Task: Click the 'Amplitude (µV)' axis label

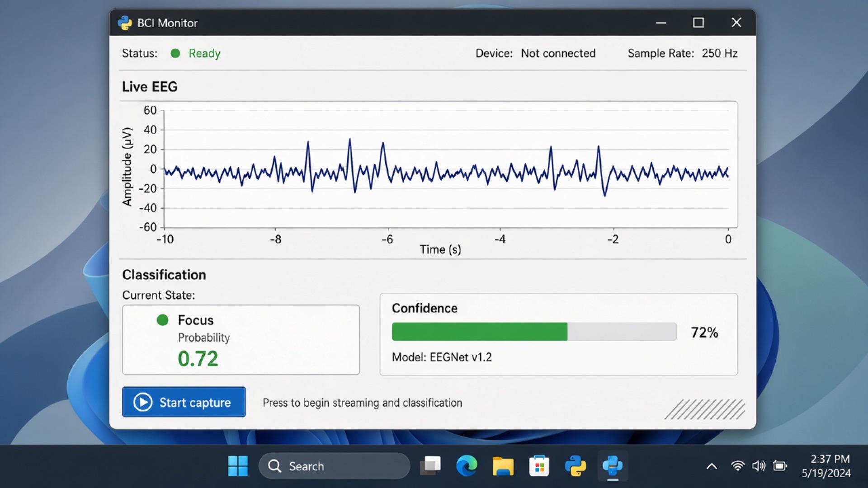Action: pyautogui.click(x=127, y=167)
